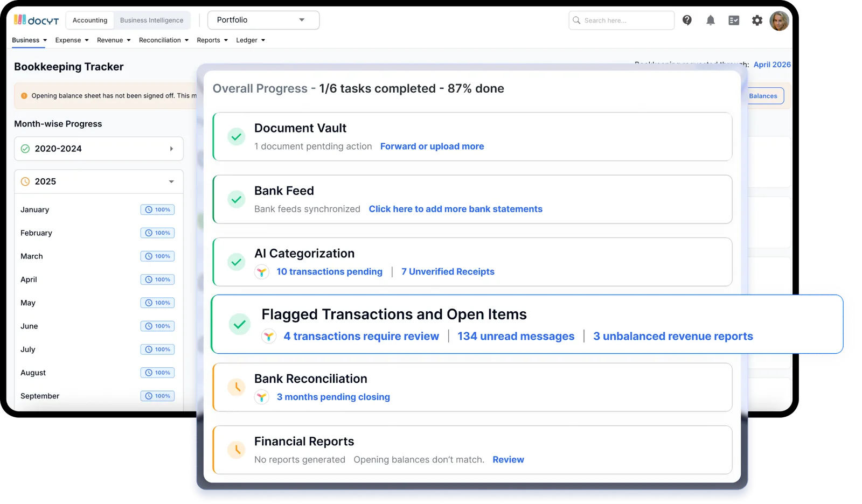The image size is (862, 504).
Task: Open the user profile avatar
Action: (x=779, y=20)
